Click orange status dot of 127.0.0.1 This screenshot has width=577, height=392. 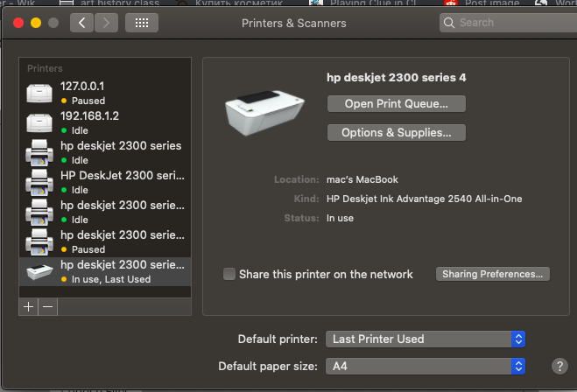click(64, 101)
